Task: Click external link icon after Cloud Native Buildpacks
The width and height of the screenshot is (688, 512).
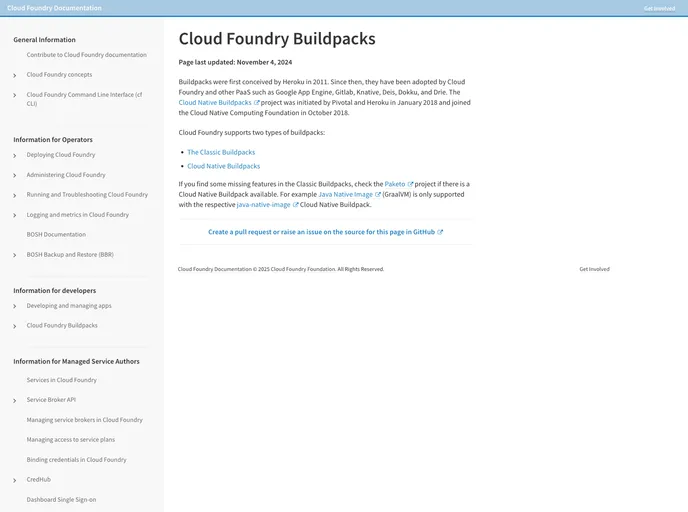Action: point(257,103)
